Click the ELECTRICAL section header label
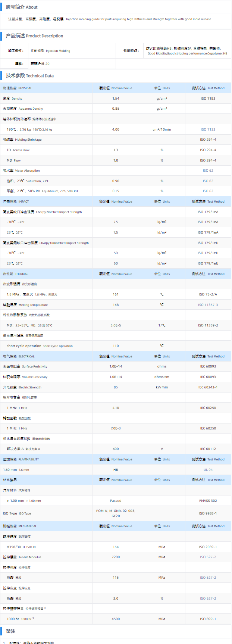Viewport: 232px width, 644px height. pyautogui.click(x=19, y=356)
